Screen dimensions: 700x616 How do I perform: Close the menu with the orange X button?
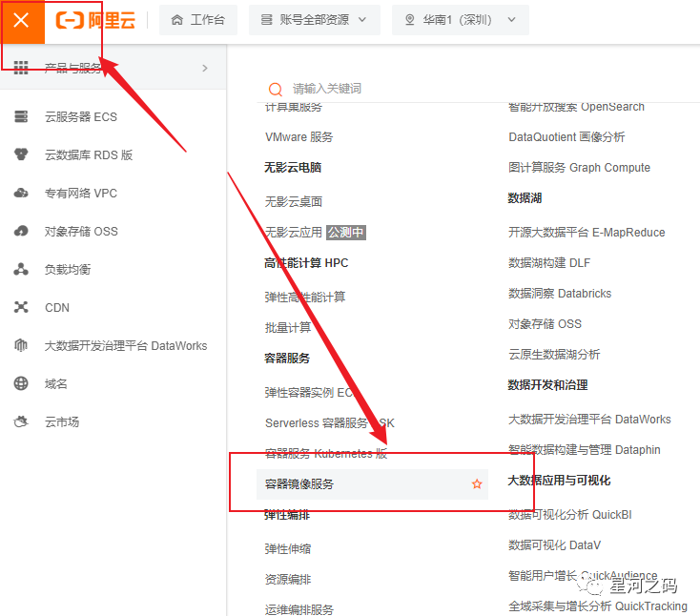[x=21, y=21]
